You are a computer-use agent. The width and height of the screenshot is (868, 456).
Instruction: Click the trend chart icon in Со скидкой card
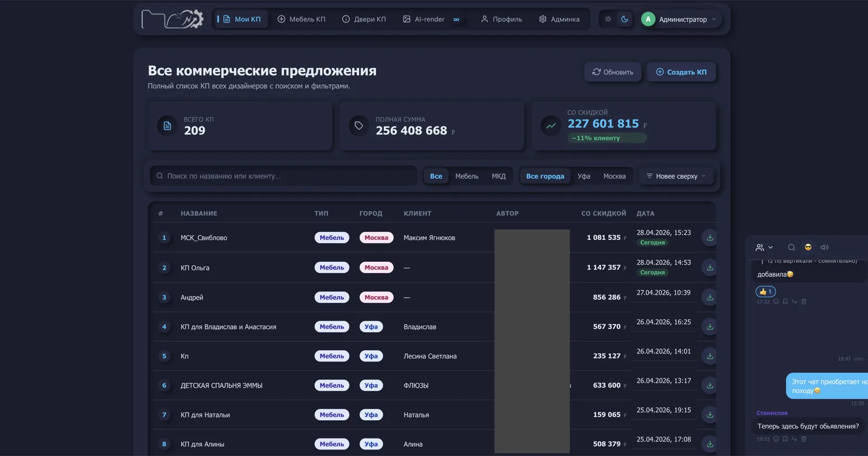tap(551, 126)
